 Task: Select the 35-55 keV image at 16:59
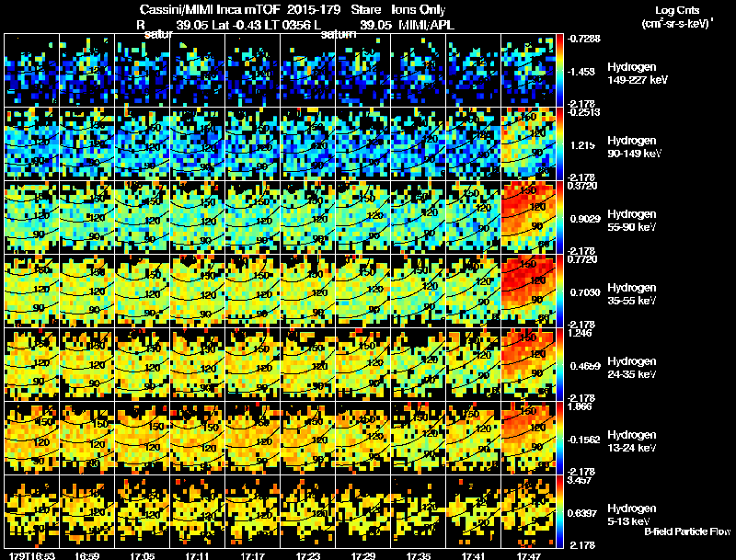[x=86, y=291]
